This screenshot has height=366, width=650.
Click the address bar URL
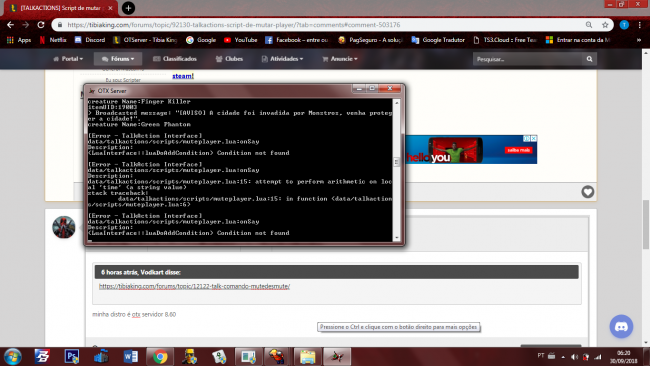233,25
